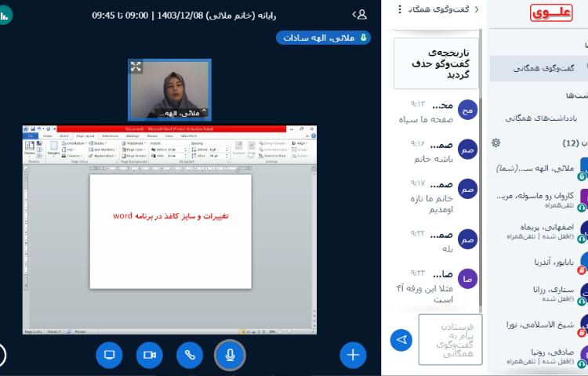Click Word document vertical scrollbar
Image resolution: width=588 pixels, height=376 pixels.
314,248
